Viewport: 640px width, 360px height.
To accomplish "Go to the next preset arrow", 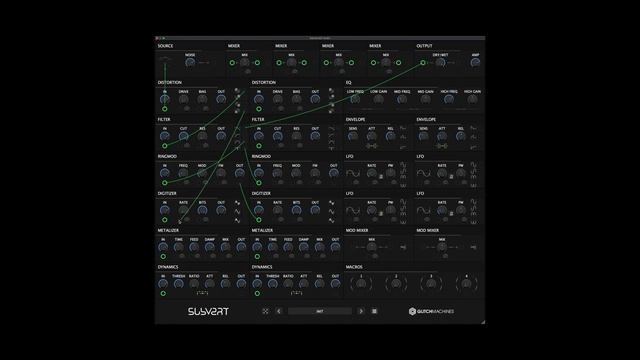I will coord(361,311).
